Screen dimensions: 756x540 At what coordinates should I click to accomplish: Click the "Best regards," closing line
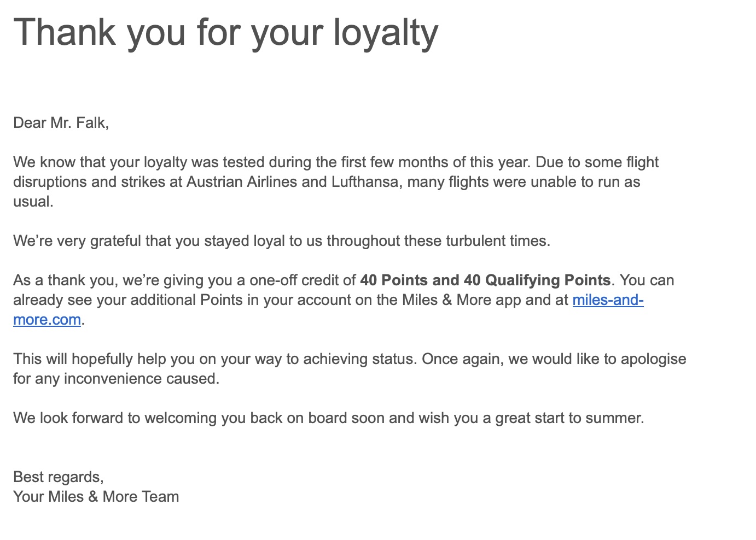tap(58, 477)
